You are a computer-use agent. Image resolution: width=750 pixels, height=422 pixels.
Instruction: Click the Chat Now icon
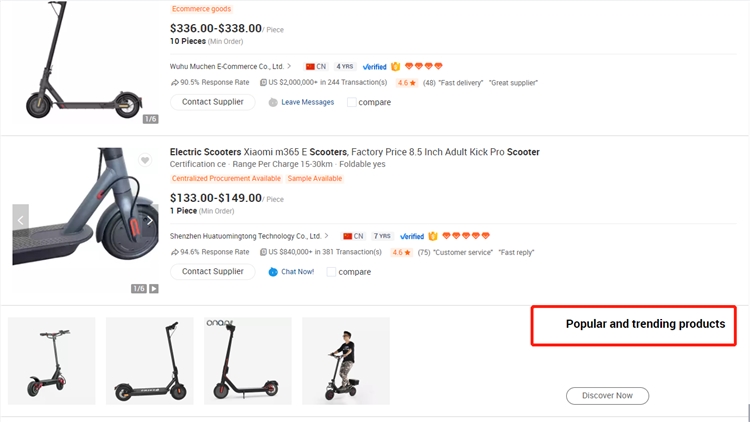[x=273, y=271]
